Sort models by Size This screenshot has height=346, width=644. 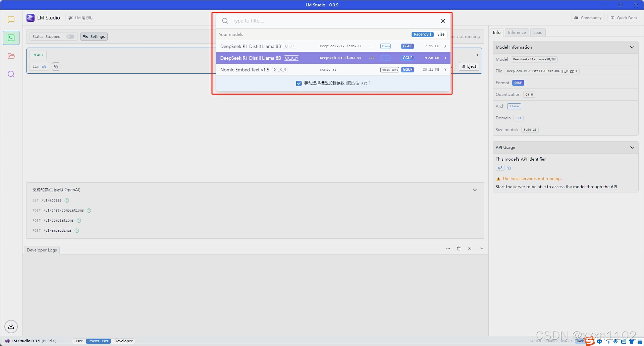point(441,34)
